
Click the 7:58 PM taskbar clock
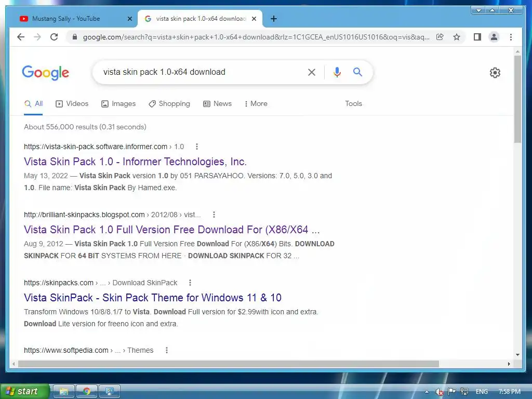tap(510, 392)
